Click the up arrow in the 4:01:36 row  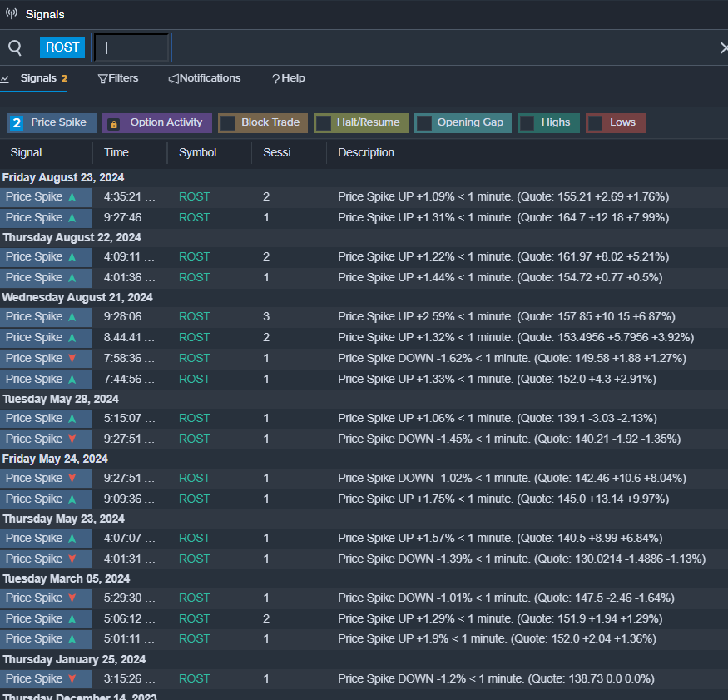pyautogui.click(x=72, y=277)
